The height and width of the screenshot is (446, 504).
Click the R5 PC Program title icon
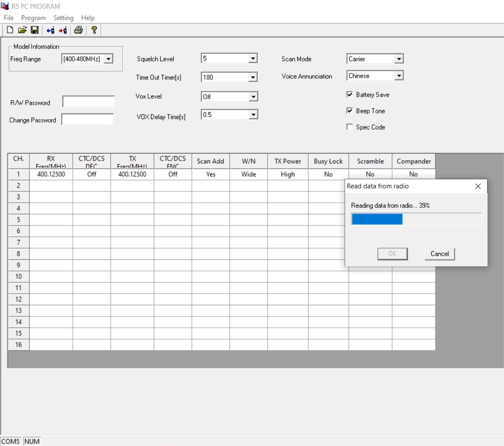[x=5, y=6]
